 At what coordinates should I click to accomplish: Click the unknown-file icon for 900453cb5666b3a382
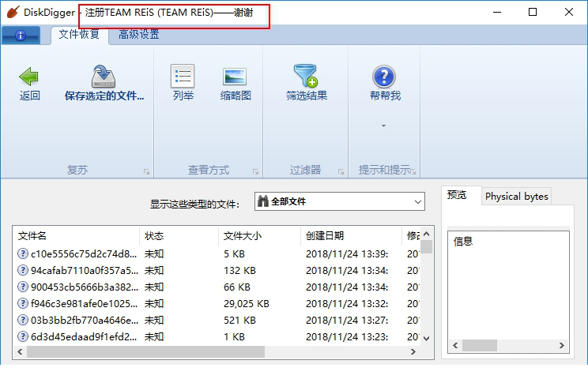pyautogui.click(x=23, y=287)
